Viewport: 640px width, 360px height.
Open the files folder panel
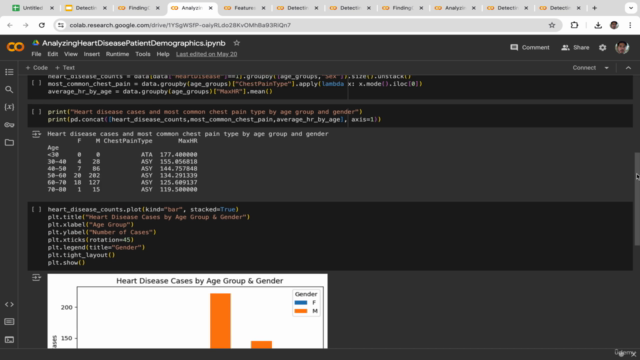[9, 142]
